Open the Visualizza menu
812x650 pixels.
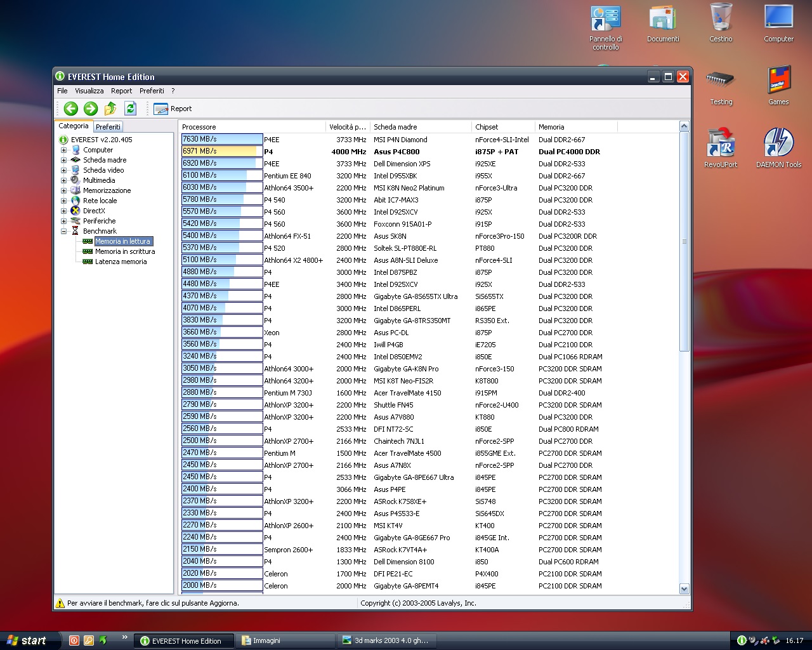click(x=89, y=91)
